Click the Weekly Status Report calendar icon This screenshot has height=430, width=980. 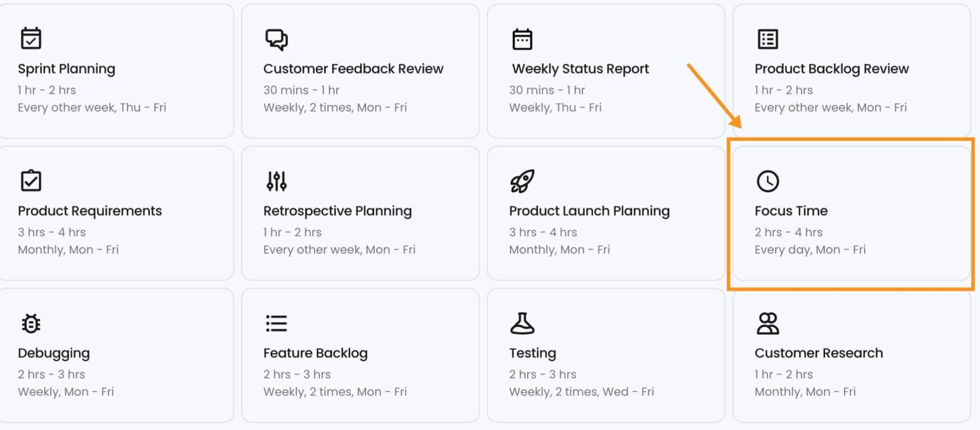coord(522,39)
